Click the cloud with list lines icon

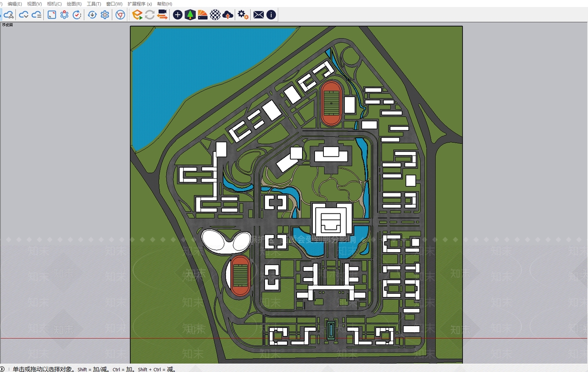tap(36, 15)
